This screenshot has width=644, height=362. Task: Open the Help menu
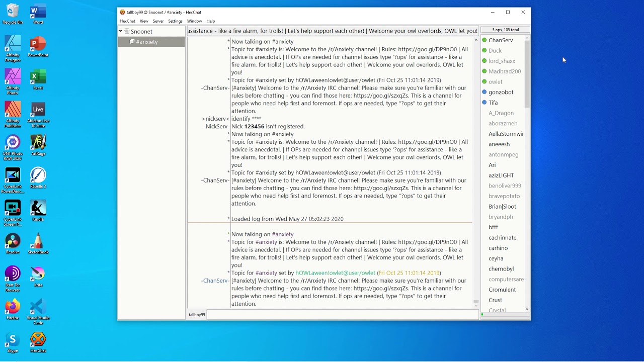point(211,21)
